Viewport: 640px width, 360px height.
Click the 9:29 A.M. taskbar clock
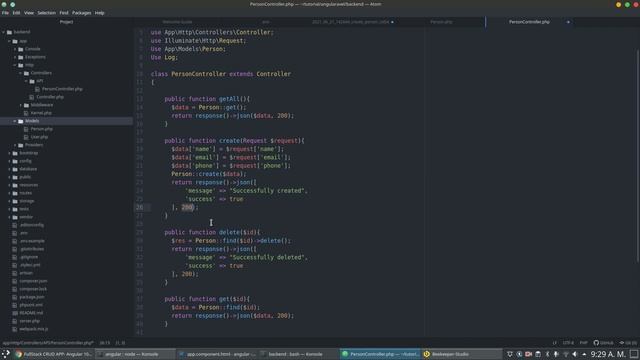(608, 354)
